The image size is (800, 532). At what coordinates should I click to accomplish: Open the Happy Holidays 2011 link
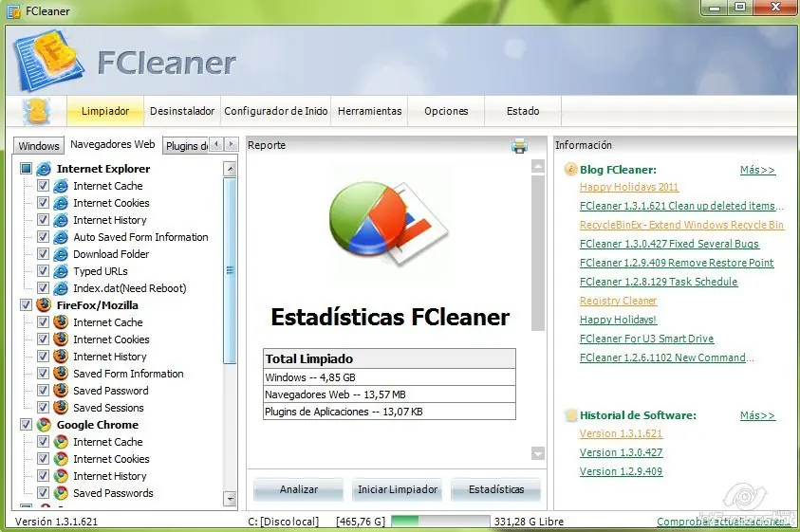pyautogui.click(x=629, y=187)
